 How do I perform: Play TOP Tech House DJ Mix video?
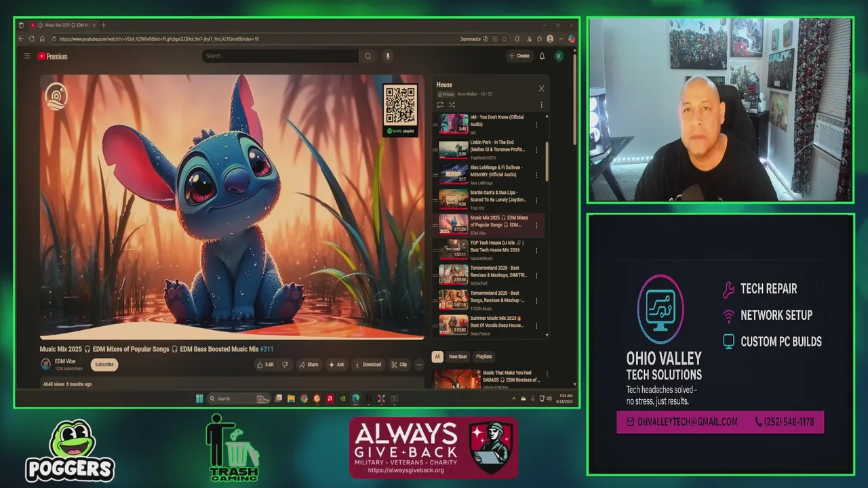487,249
